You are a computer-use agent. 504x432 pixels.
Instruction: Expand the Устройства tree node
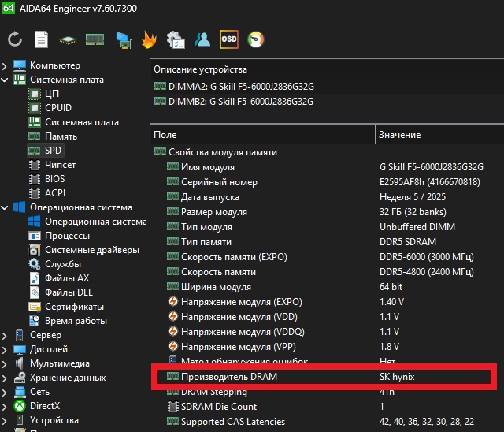pos(4,420)
